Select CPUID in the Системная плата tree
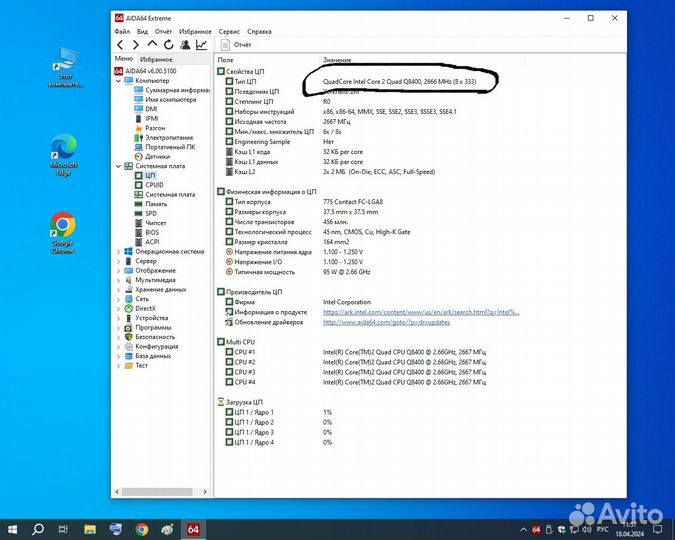Image resolution: width=675 pixels, height=540 pixels. [x=154, y=185]
